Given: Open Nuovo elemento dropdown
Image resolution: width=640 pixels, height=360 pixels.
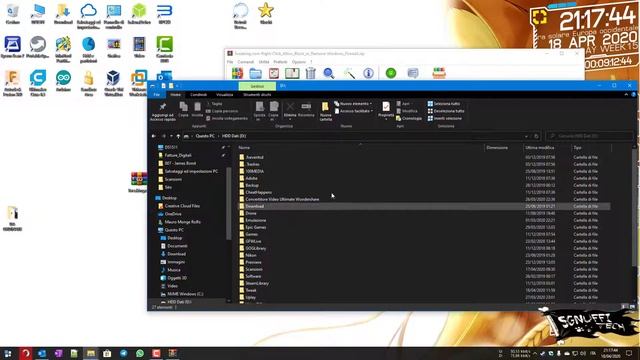Looking at the screenshot, I should point(353,104).
